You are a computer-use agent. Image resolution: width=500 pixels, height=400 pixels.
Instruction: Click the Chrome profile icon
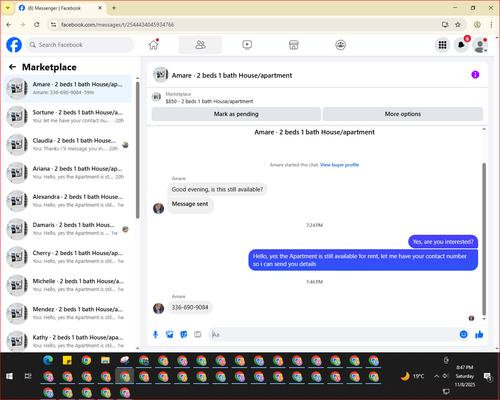477,24
